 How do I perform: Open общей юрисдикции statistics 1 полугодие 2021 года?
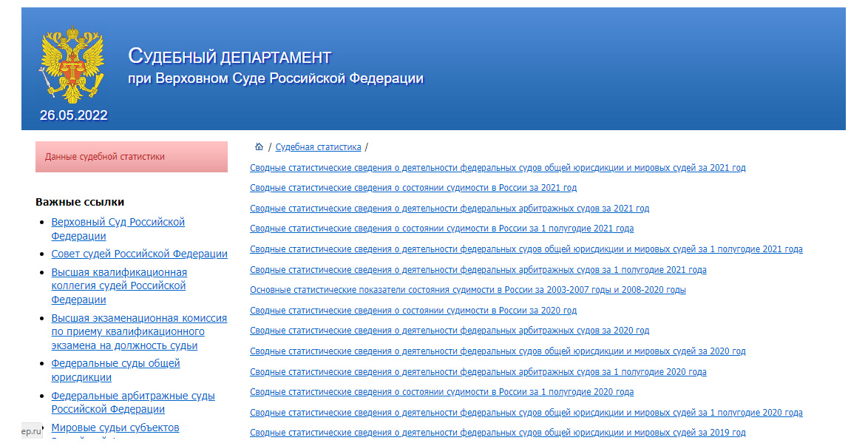(526, 249)
